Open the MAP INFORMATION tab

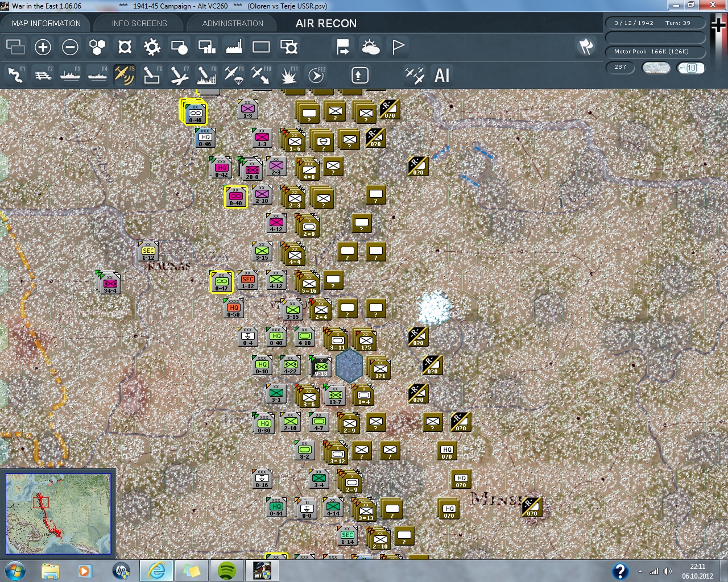click(x=46, y=23)
